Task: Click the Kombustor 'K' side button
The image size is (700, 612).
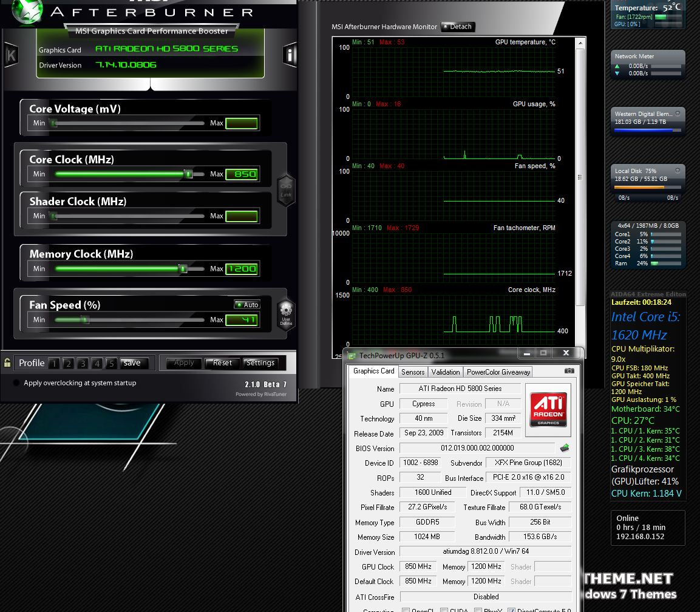Action: click(11, 55)
